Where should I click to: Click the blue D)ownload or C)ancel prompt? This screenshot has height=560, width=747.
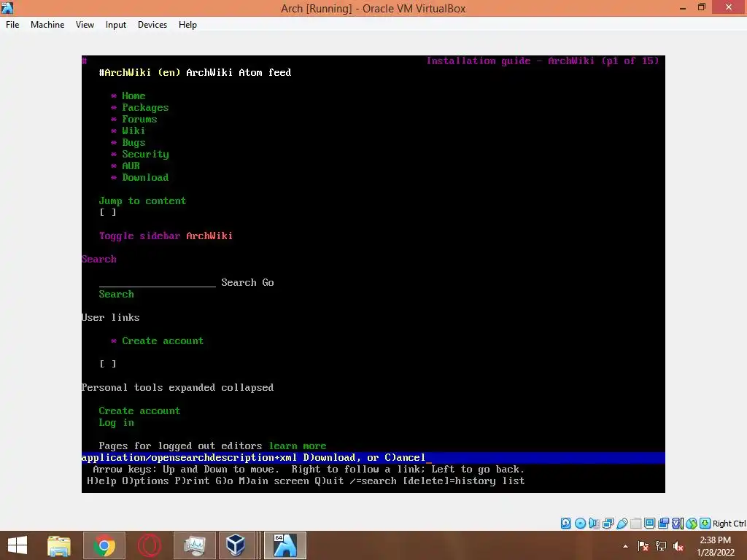point(373,458)
